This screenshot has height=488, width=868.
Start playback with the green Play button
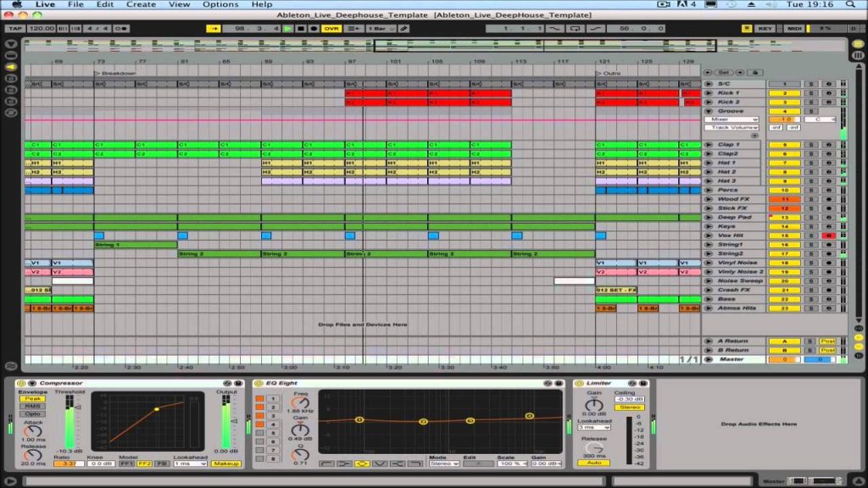[x=288, y=28]
